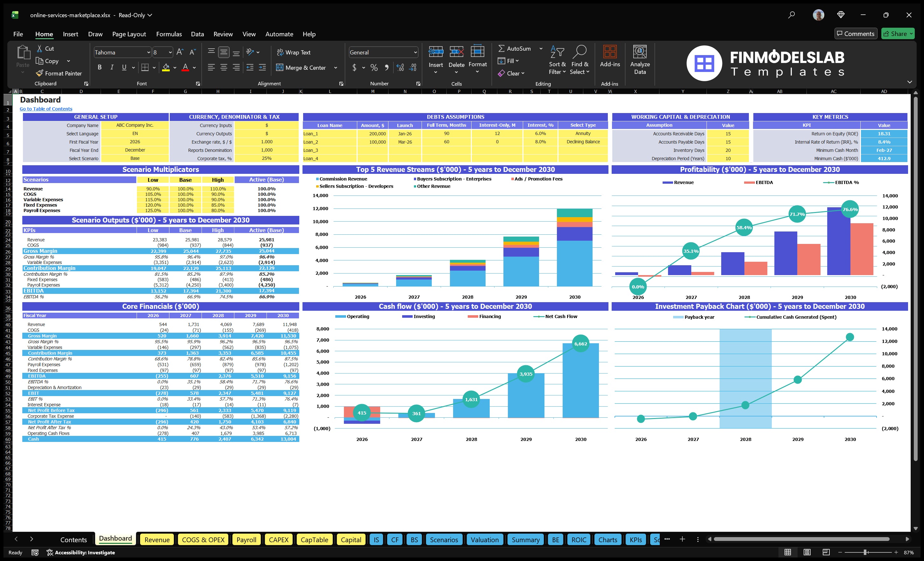This screenshot has height=561, width=924.
Task: Click the Share button
Action: (x=898, y=33)
